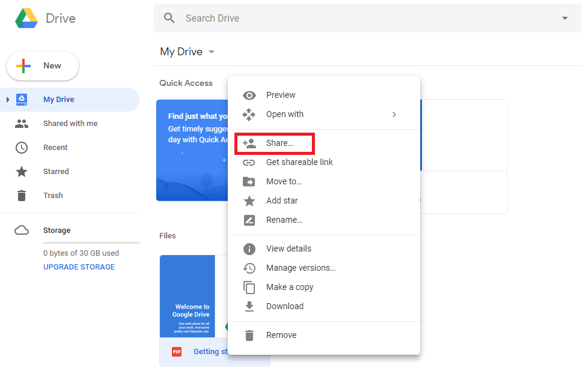Click the New button
The width and height of the screenshot is (583, 392).
click(x=43, y=66)
